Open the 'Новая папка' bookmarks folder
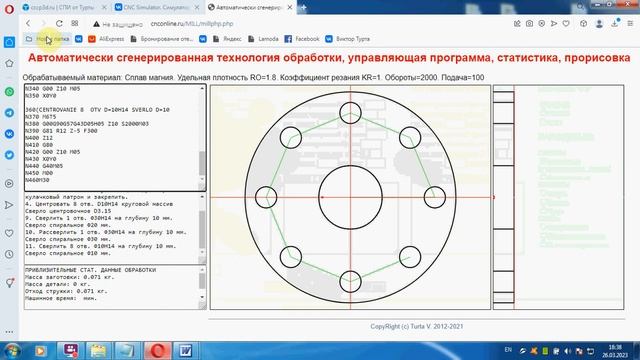Screen dimensions: 640x360 point(47,39)
